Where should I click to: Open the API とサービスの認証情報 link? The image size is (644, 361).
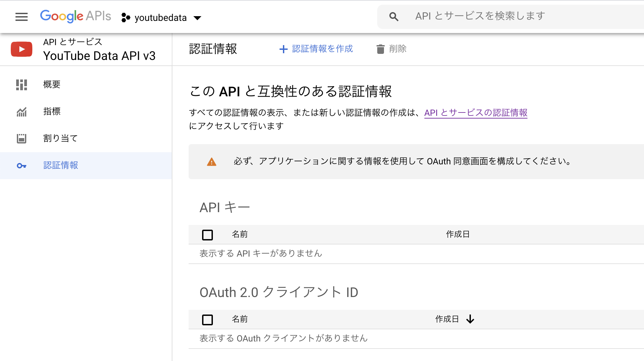pos(476,113)
